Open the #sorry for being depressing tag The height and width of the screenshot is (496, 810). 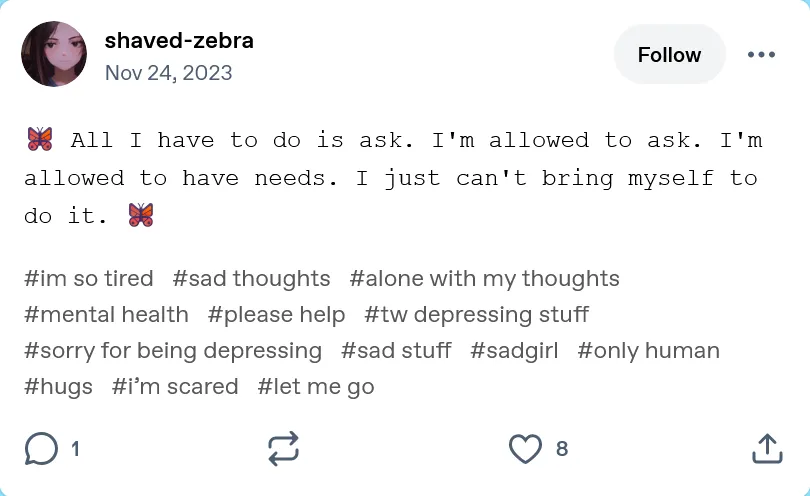pos(173,351)
